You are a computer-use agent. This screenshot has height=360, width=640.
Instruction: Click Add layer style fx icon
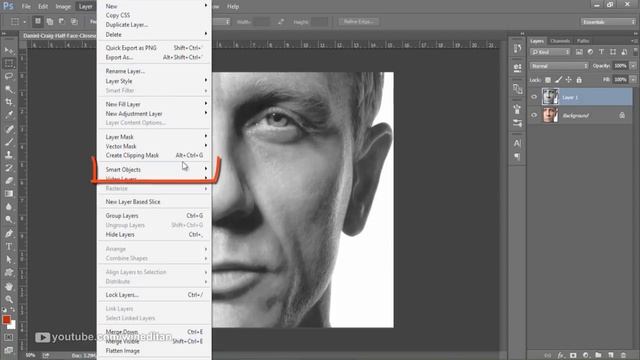coord(561,356)
